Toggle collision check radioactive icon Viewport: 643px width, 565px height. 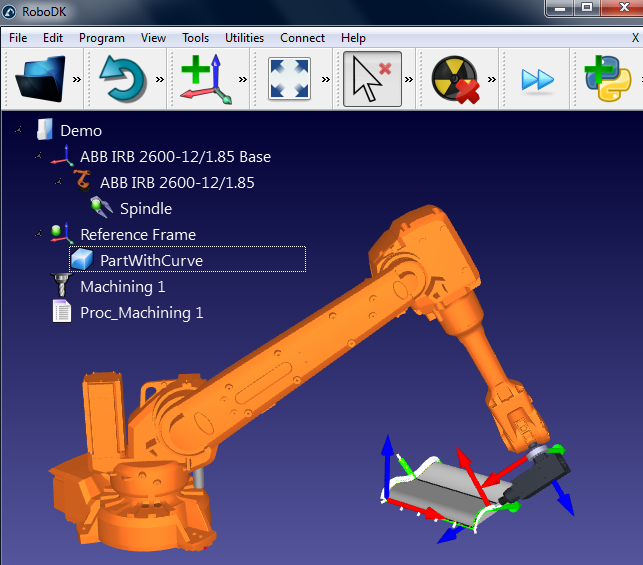[455, 79]
